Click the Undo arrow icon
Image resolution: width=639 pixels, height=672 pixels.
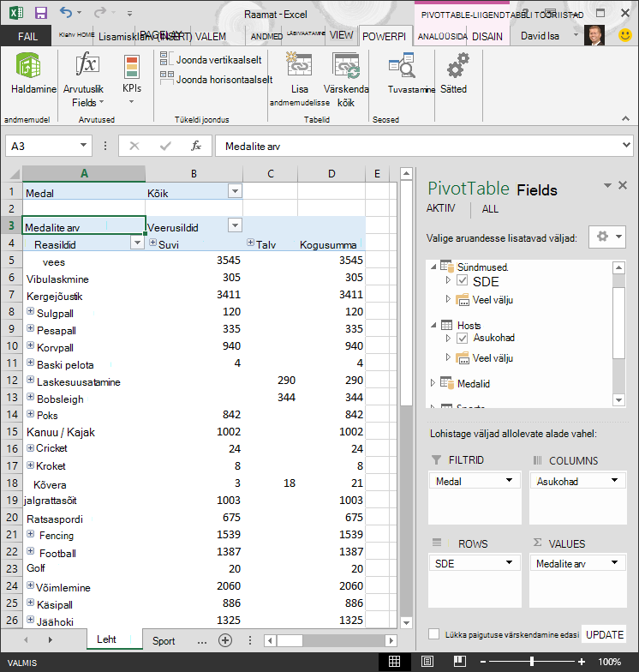(x=65, y=12)
